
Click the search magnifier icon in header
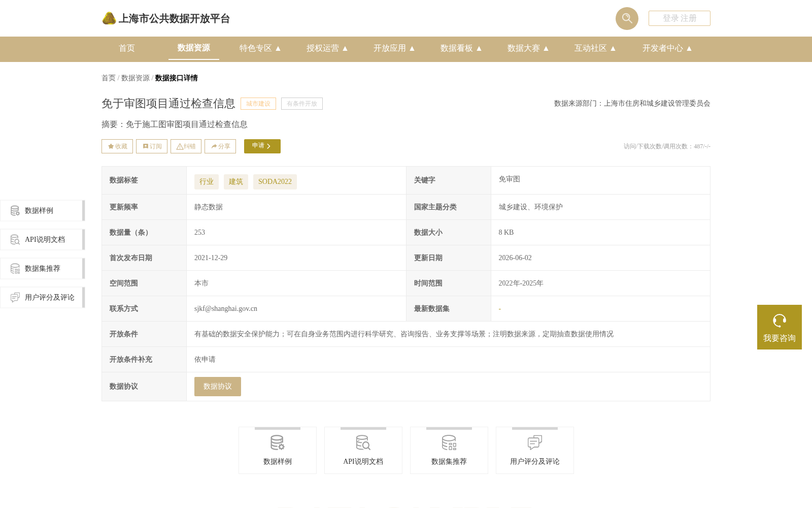pos(627,18)
